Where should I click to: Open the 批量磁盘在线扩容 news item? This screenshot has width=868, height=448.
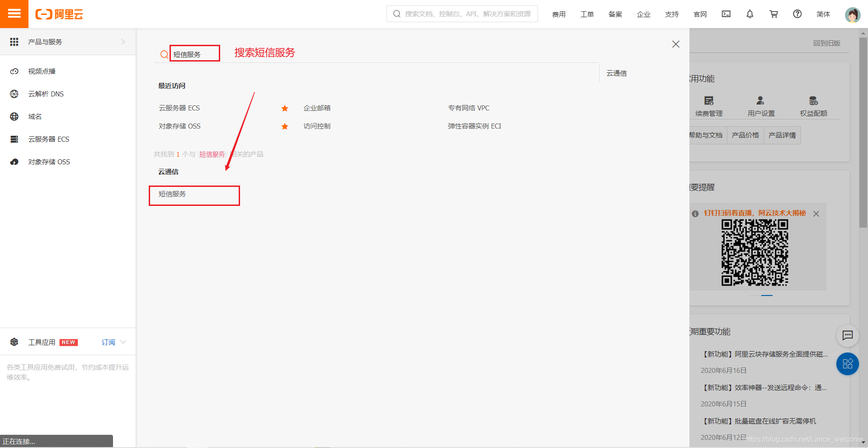759,421
